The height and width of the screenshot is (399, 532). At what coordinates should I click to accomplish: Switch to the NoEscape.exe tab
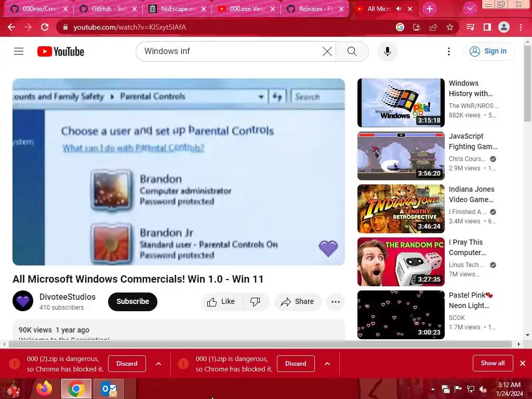pyautogui.click(x=178, y=9)
